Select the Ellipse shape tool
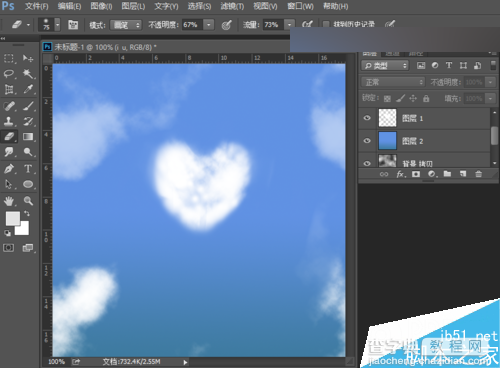Viewport: 500px width, 368px height. click(28, 184)
